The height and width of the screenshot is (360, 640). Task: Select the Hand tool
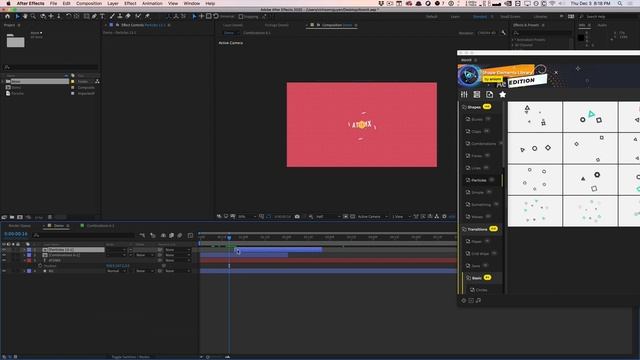(25, 16)
